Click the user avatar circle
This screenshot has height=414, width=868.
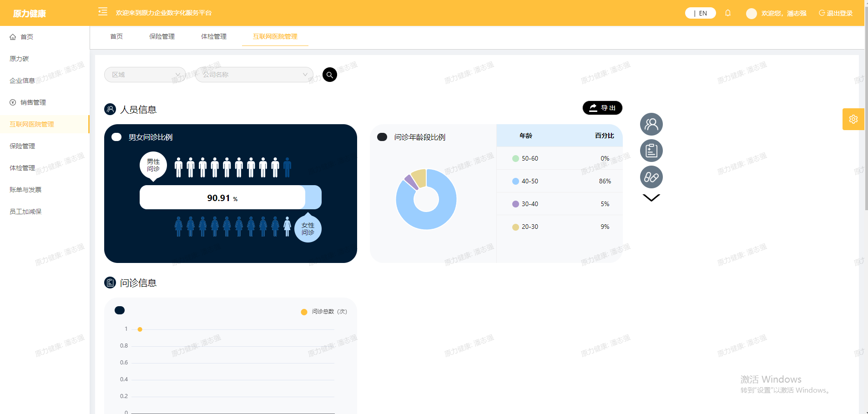pyautogui.click(x=752, y=14)
